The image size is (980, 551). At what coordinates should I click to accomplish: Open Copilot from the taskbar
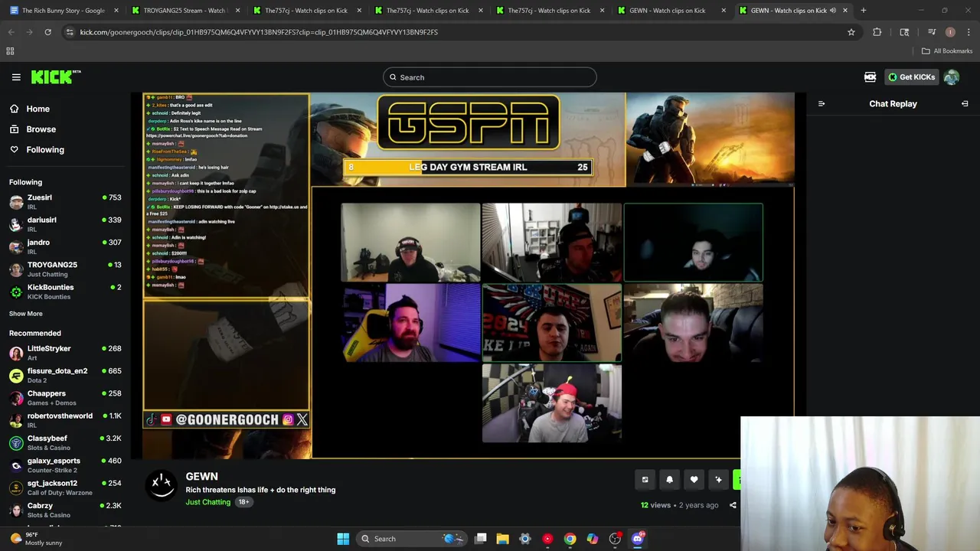point(593,539)
